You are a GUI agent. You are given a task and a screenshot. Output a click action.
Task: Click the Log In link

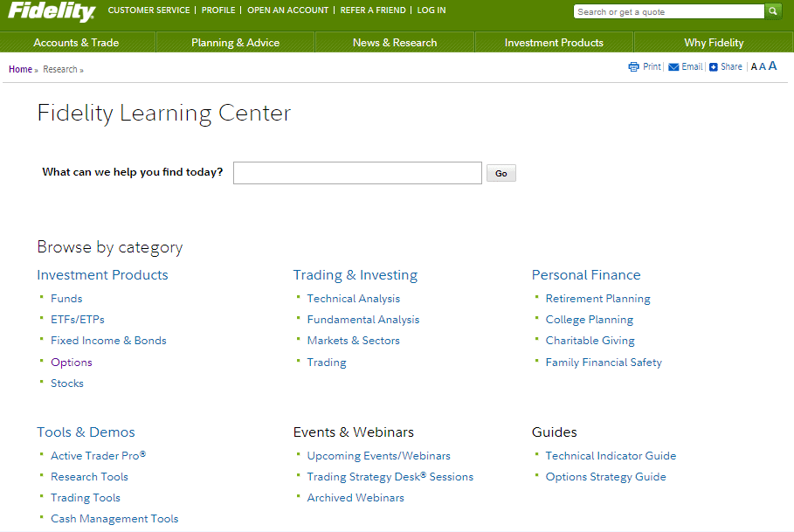(432, 10)
